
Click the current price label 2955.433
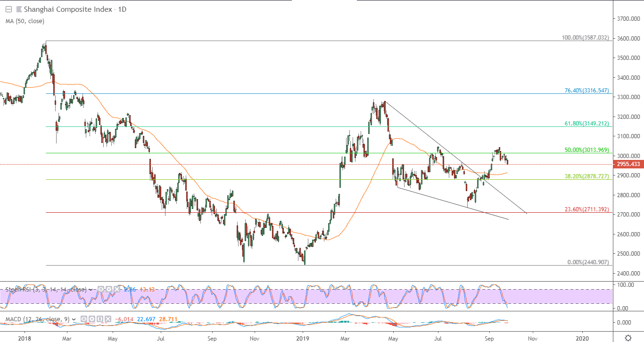(x=627, y=164)
